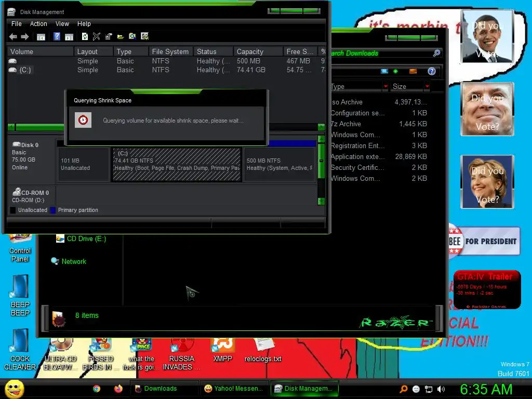Click the GTA:IV Trailer countdown gadget
The height and width of the screenshot is (399, 532).
point(487,289)
